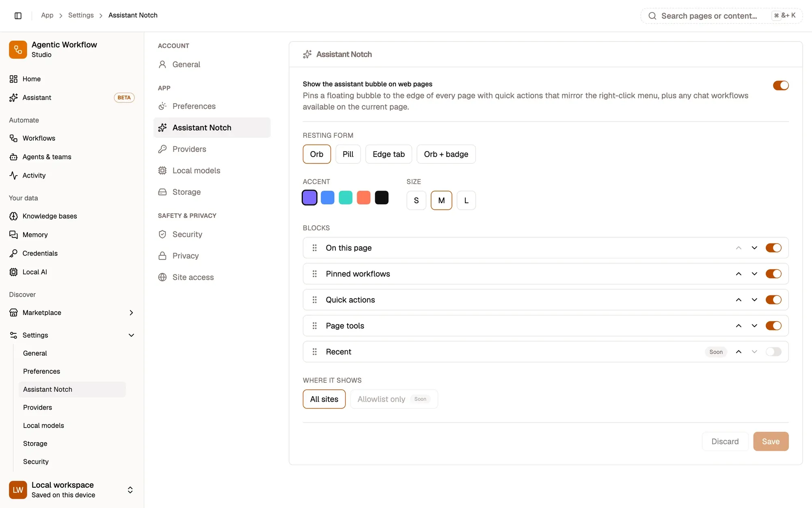
Task: Move On this page block down
Action: 754,248
